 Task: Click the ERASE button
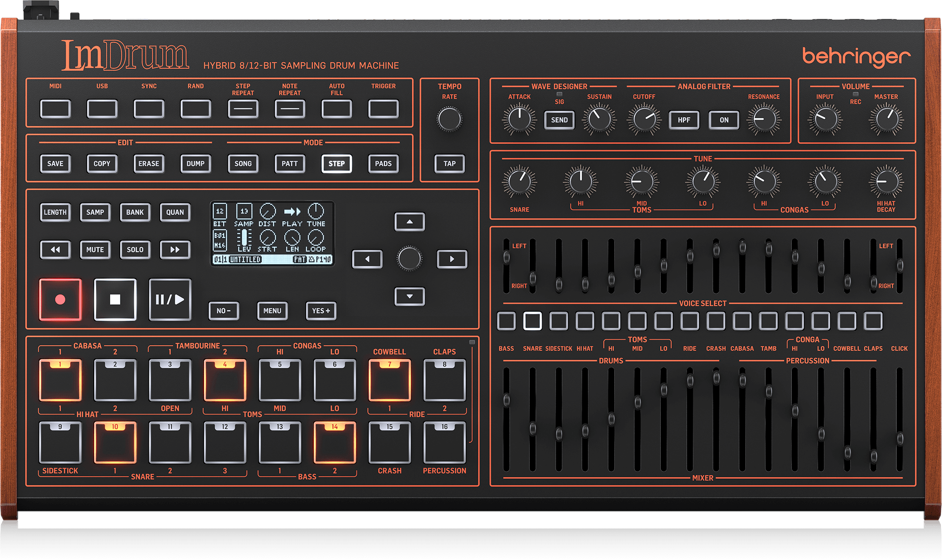pos(149,163)
